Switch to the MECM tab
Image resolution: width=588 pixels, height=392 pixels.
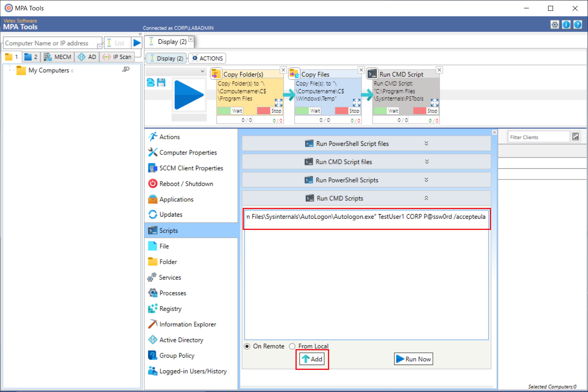[57, 57]
